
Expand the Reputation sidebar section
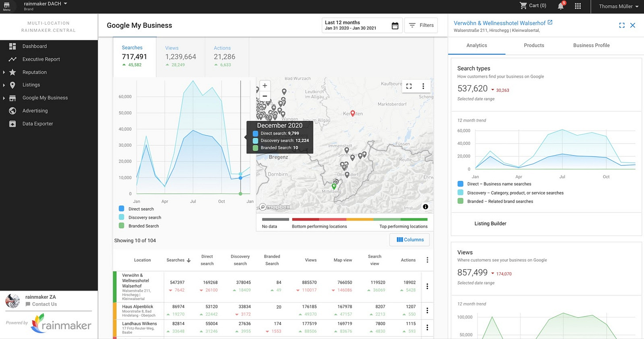pyautogui.click(x=4, y=72)
